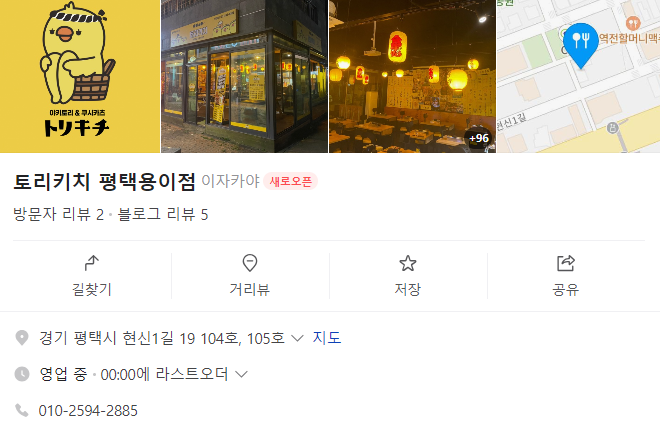
Task: Open the +96 more photos thumbnail
Action: point(412,76)
